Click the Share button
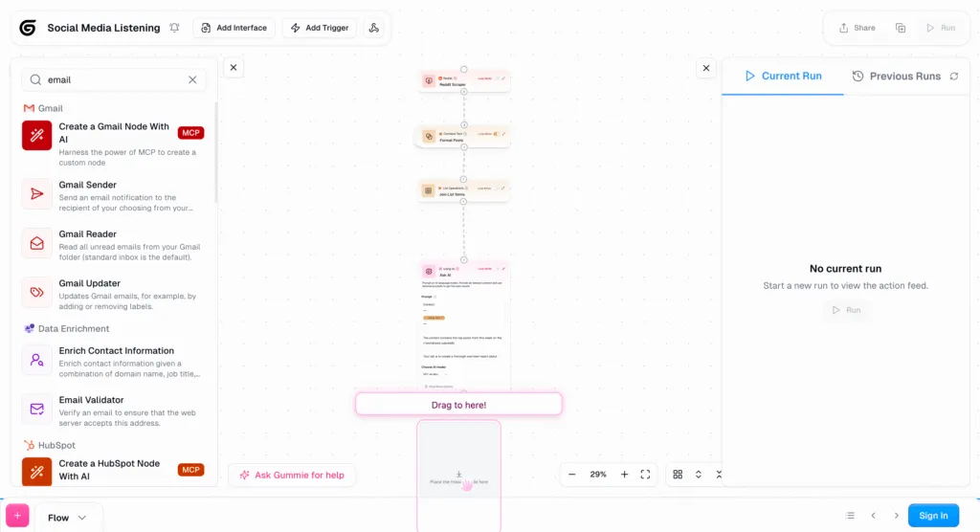 coord(857,28)
